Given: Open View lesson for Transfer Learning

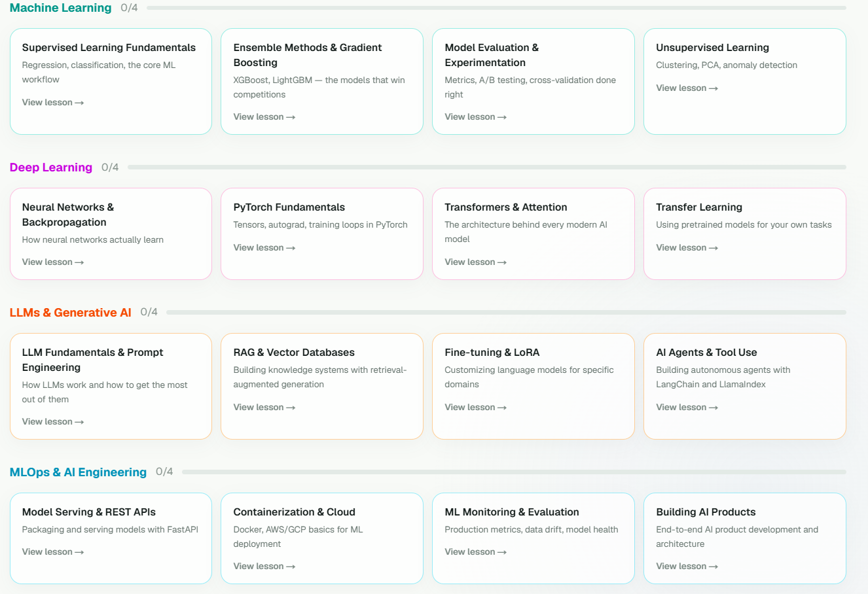Looking at the screenshot, I should pos(687,248).
